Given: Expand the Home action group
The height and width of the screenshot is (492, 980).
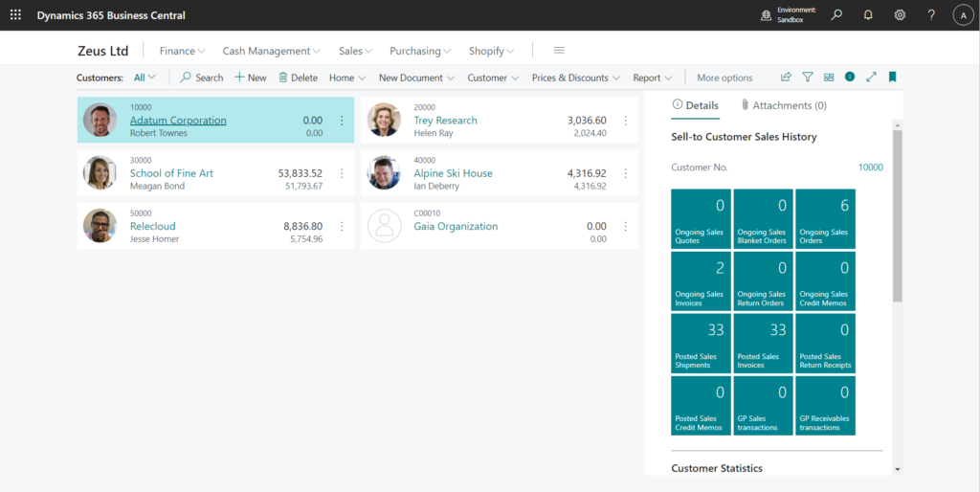Looking at the screenshot, I should point(347,78).
